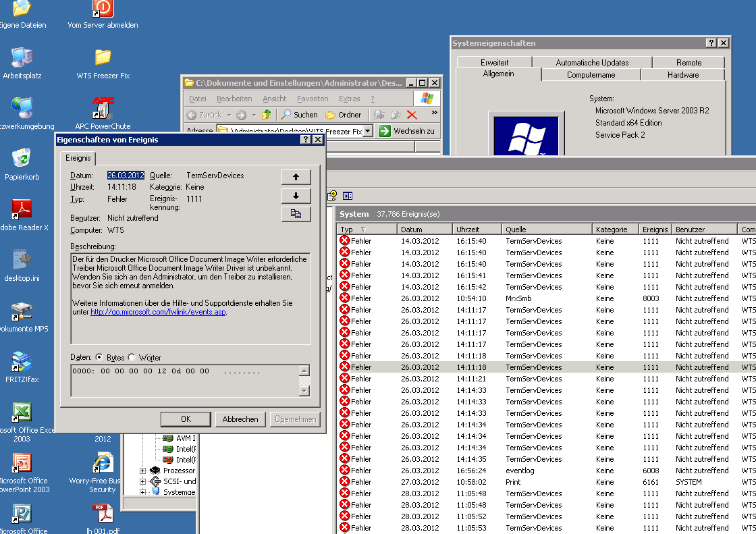Launch Adobe Reader X shortcut
The height and width of the screenshot is (534, 756).
22,215
